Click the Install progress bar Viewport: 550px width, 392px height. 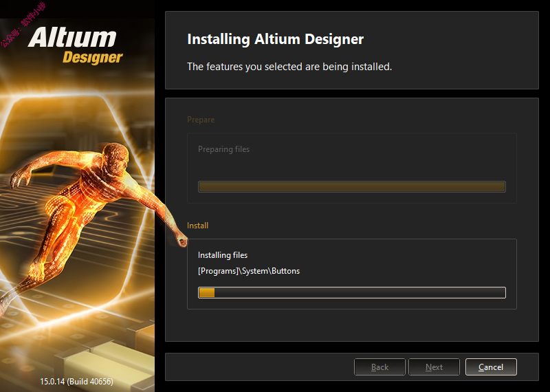(352, 292)
